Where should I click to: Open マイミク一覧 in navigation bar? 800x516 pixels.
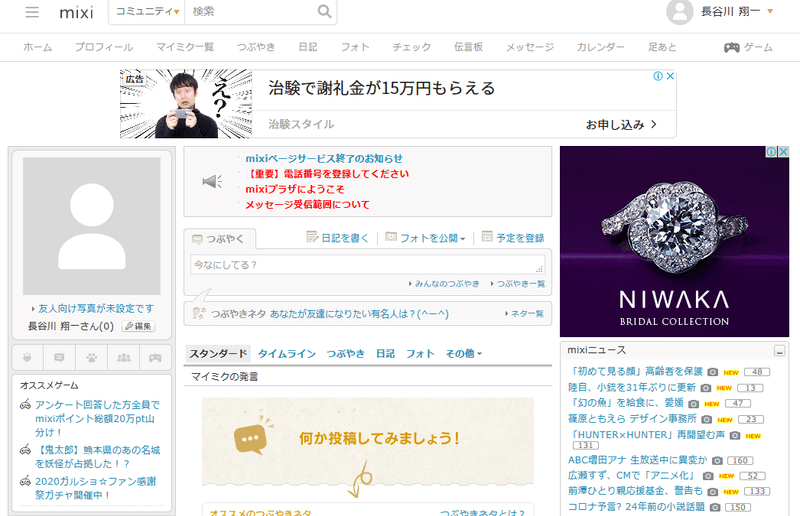[185, 47]
